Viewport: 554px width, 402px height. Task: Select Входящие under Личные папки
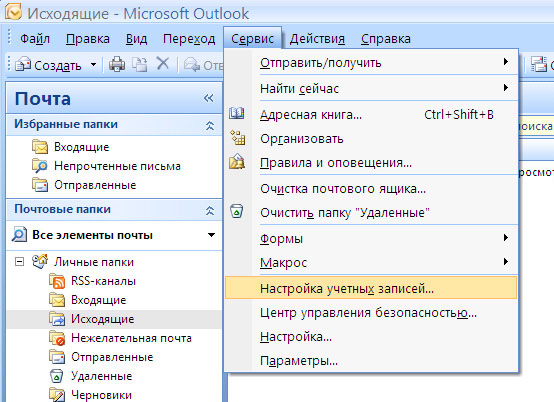99,300
